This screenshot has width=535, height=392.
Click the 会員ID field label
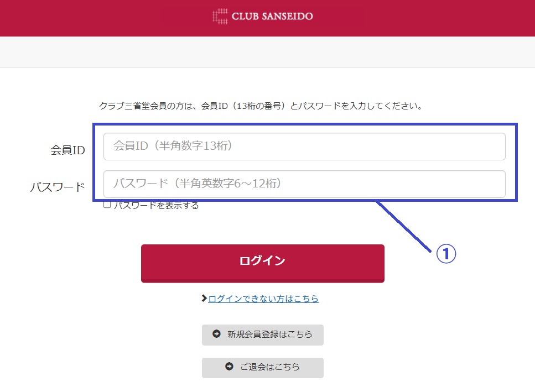click(x=67, y=150)
